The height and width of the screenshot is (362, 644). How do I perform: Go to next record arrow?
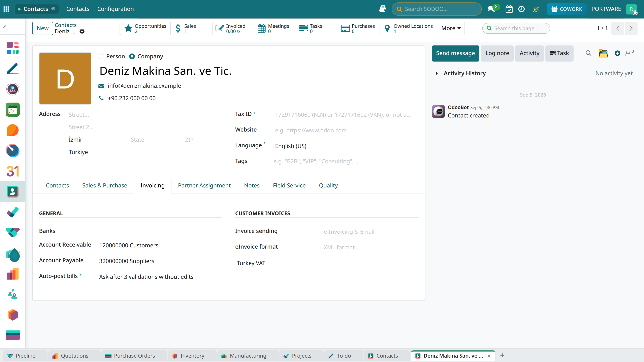(x=631, y=28)
